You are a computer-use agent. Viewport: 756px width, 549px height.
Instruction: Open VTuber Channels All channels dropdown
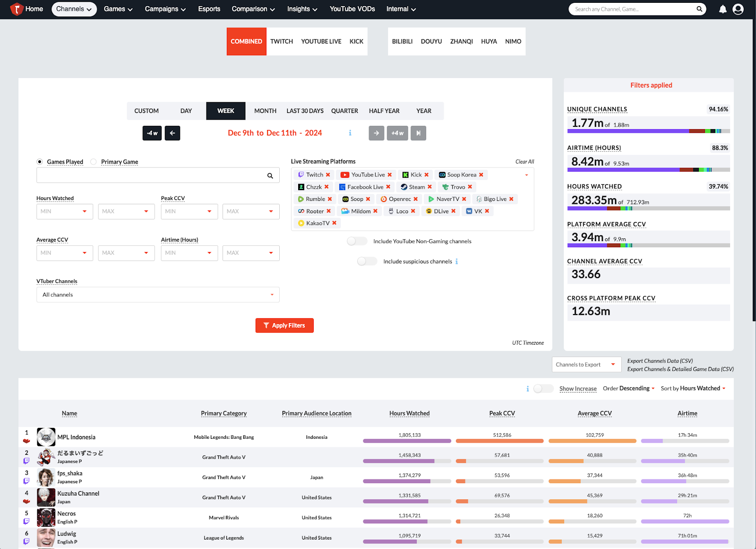point(158,295)
